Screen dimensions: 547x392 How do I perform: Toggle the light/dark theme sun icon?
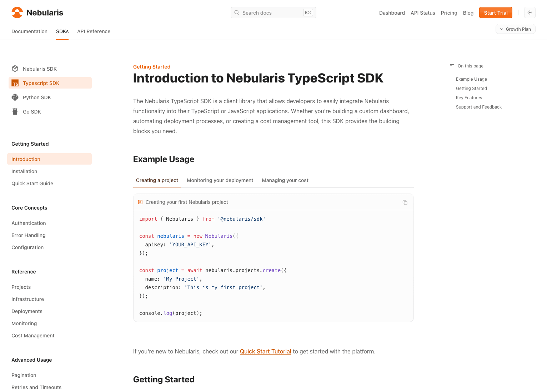[530, 12]
